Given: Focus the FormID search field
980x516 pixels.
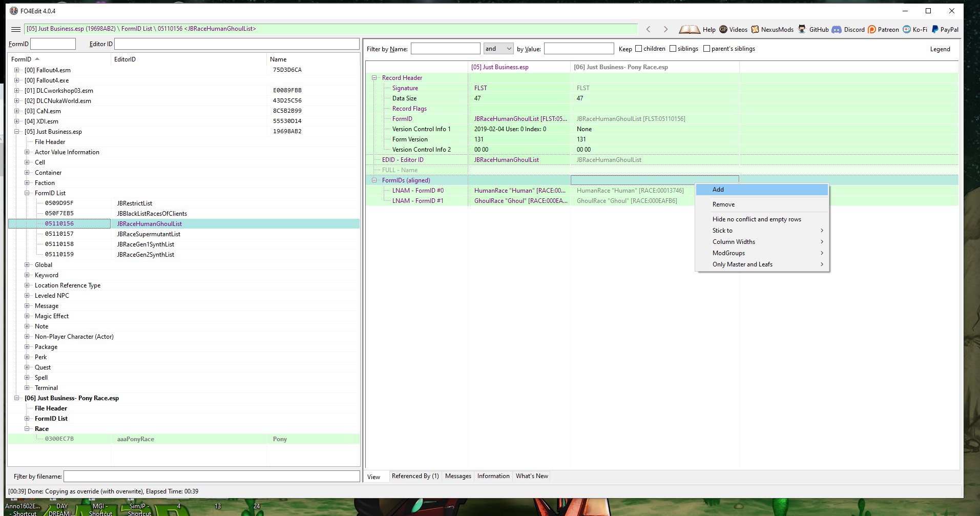Looking at the screenshot, I should coord(53,44).
